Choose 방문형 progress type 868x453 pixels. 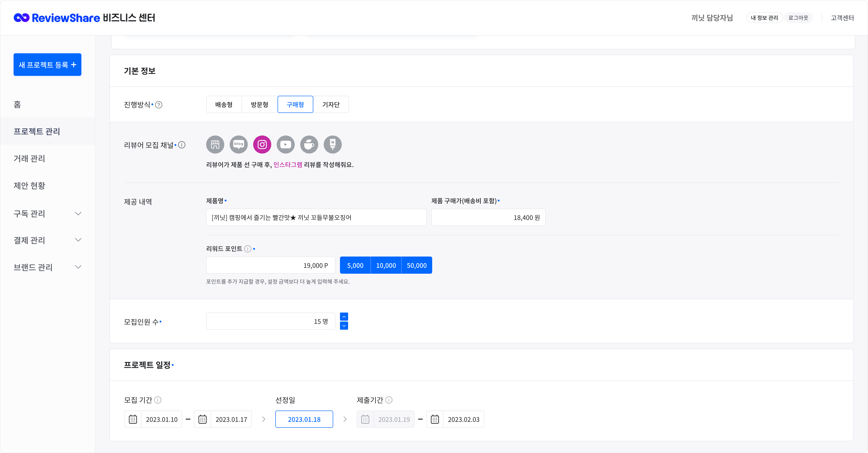[259, 105]
